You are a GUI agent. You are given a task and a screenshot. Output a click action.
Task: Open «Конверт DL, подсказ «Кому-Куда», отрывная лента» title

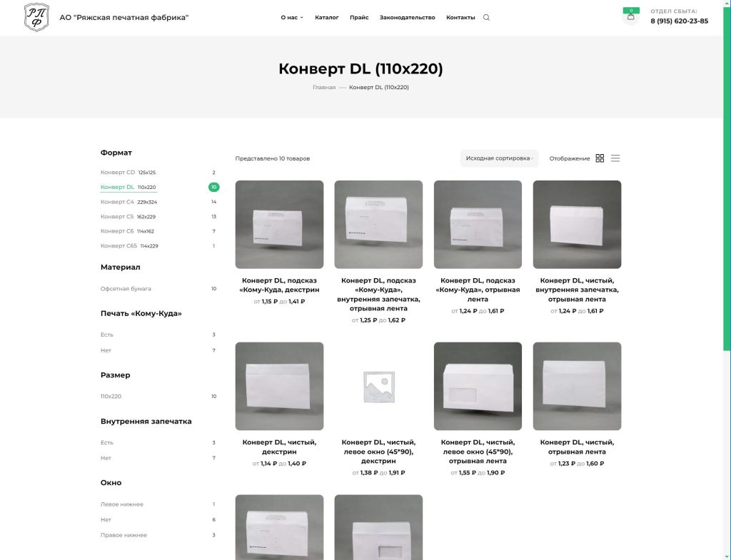pyautogui.click(x=478, y=290)
